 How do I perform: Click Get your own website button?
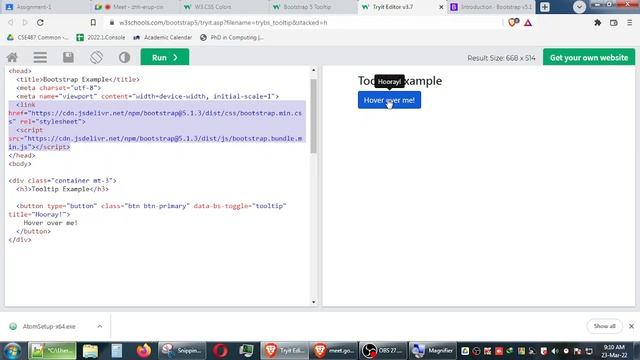click(589, 58)
